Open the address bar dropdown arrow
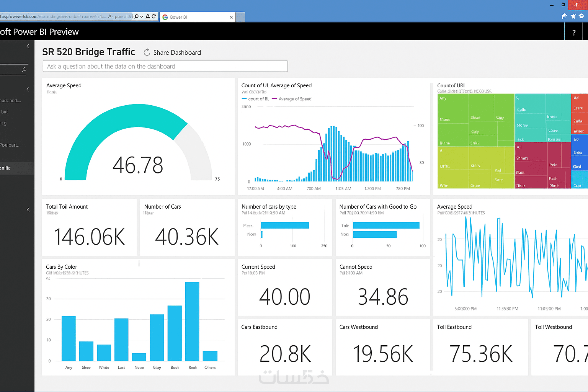588x392 pixels. pyautogui.click(x=142, y=16)
